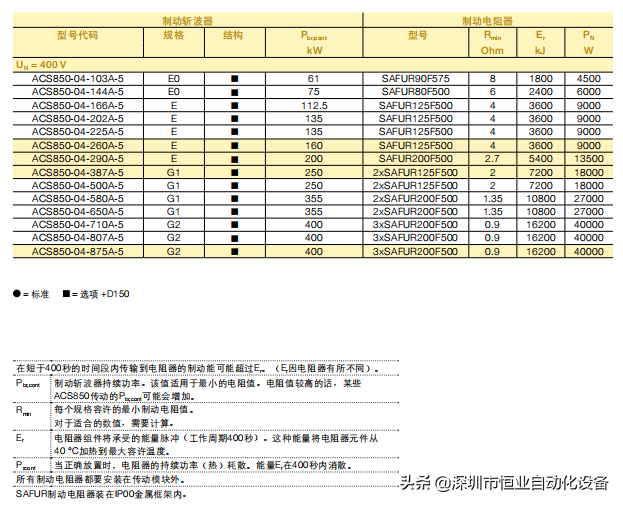Click the black circle 标准 legend symbol

tap(16, 294)
